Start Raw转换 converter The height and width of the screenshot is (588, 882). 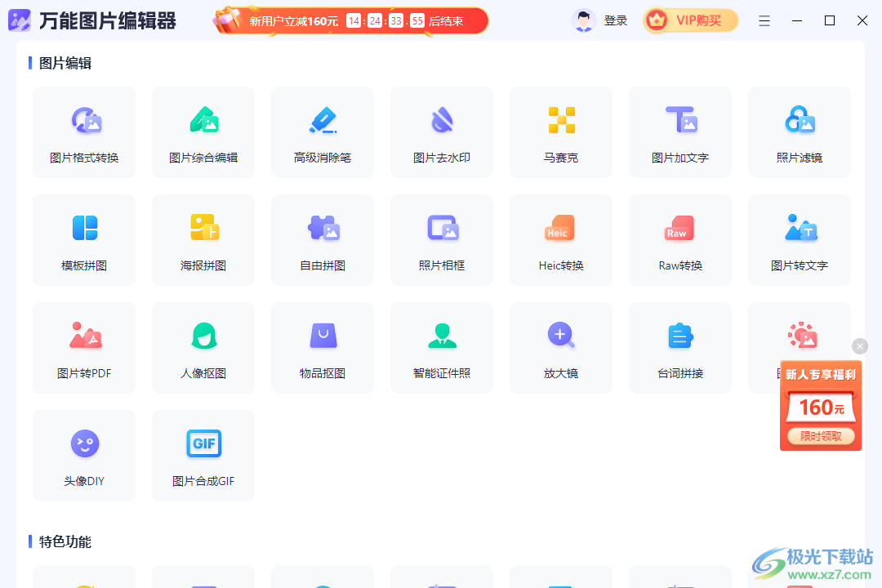point(680,240)
